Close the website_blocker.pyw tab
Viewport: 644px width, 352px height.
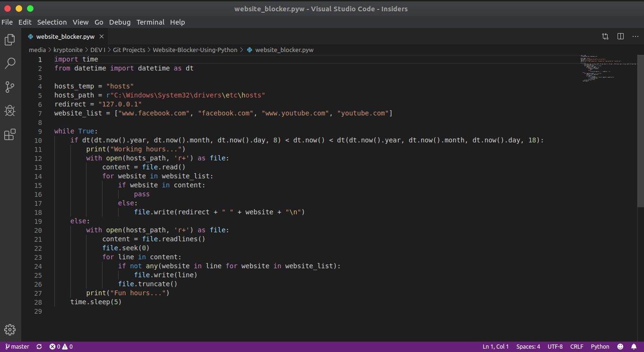click(x=102, y=36)
